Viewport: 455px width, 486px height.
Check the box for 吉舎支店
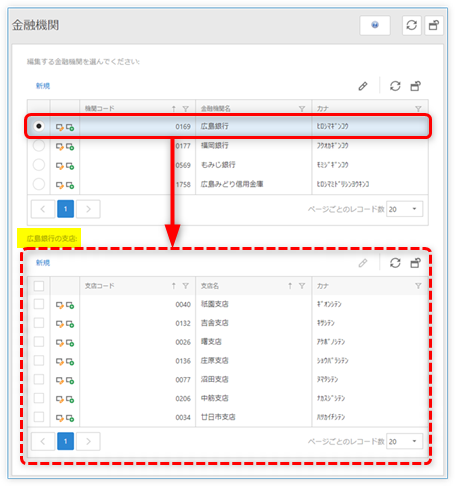pyautogui.click(x=39, y=323)
